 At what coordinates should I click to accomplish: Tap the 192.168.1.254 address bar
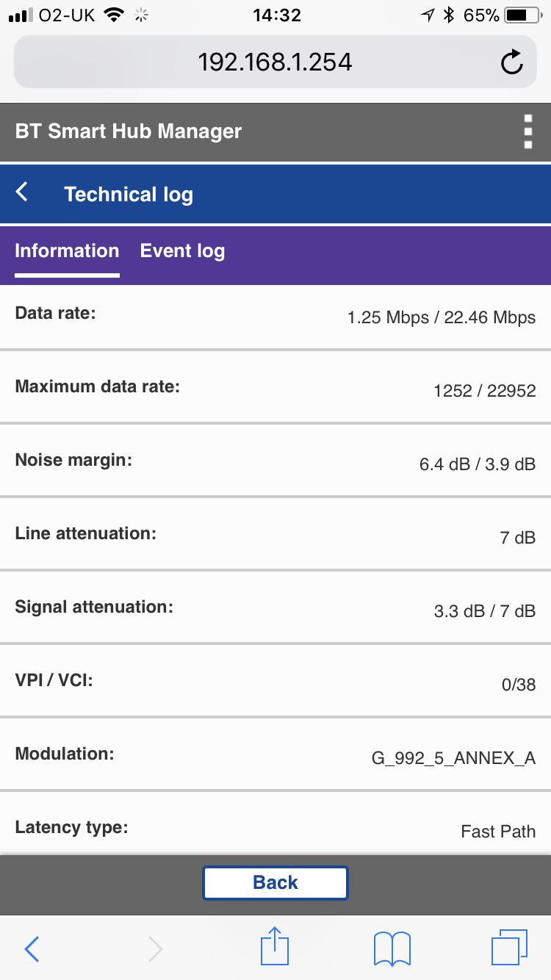(275, 62)
